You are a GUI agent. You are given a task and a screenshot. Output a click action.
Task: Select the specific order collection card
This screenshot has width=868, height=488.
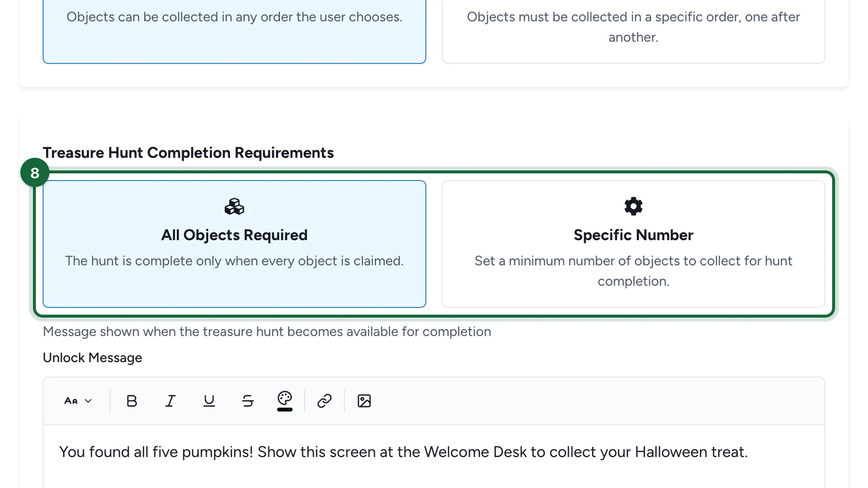pyautogui.click(x=634, y=31)
